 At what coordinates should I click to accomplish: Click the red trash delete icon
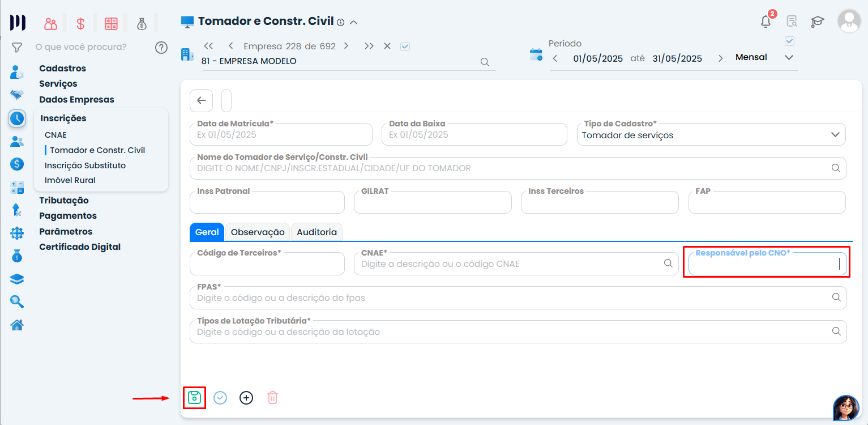272,398
